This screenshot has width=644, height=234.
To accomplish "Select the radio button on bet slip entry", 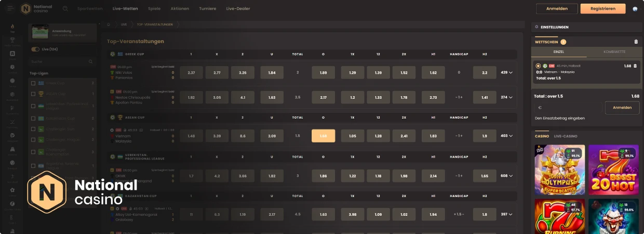I will [x=538, y=66].
